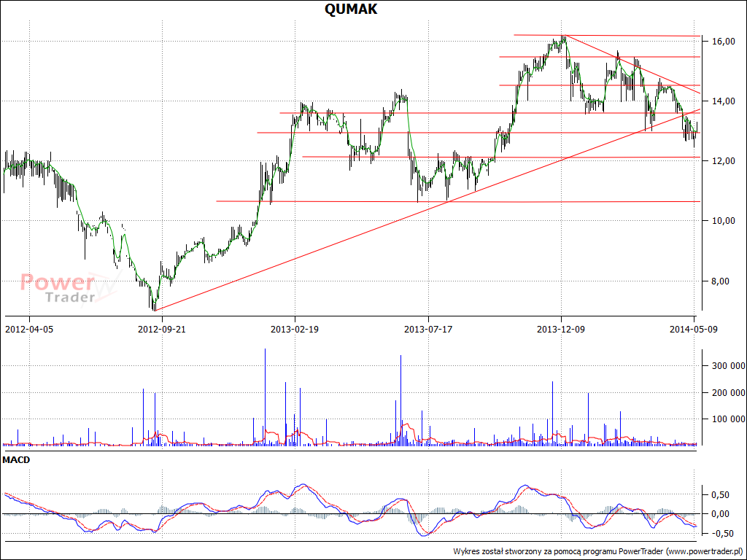747x560 pixels.
Task: Click the 12,00 price axis label
Action: click(x=724, y=161)
